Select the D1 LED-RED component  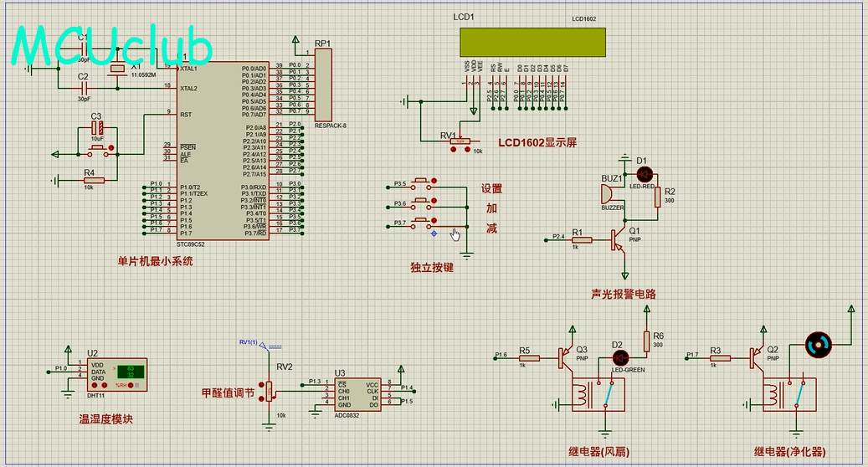pos(645,174)
